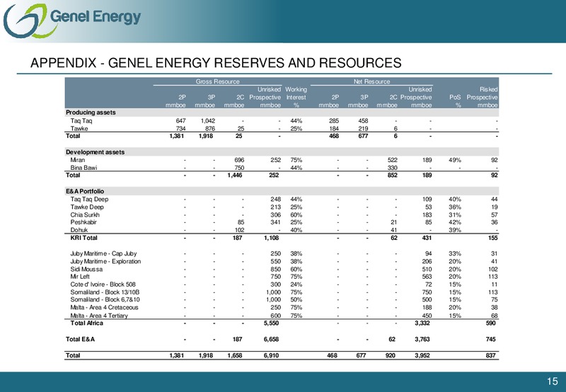Click Sidi Moussa risked value 102
566x392 pixels.
click(x=492, y=270)
